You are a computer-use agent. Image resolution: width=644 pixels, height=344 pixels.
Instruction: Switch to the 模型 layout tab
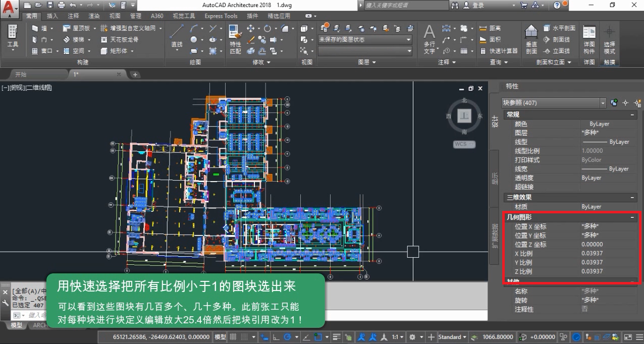click(x=17, y=325)
